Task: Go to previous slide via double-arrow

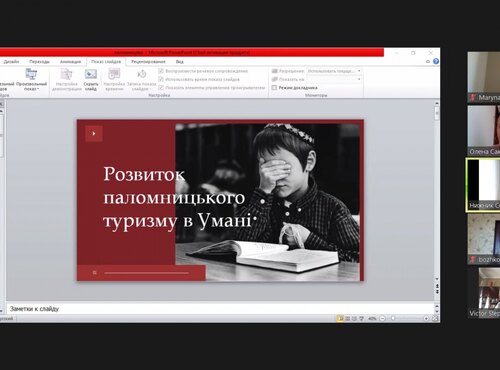Action: click(437, 286)
